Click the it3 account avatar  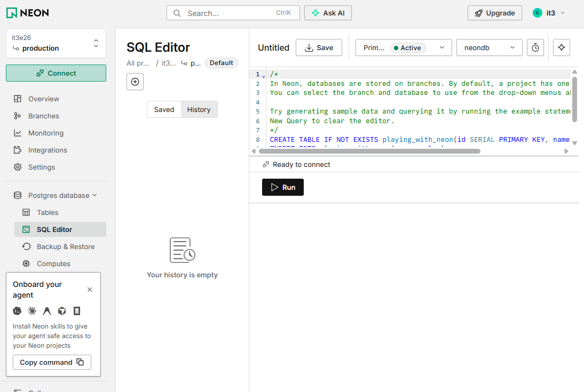tap(537, 13)
